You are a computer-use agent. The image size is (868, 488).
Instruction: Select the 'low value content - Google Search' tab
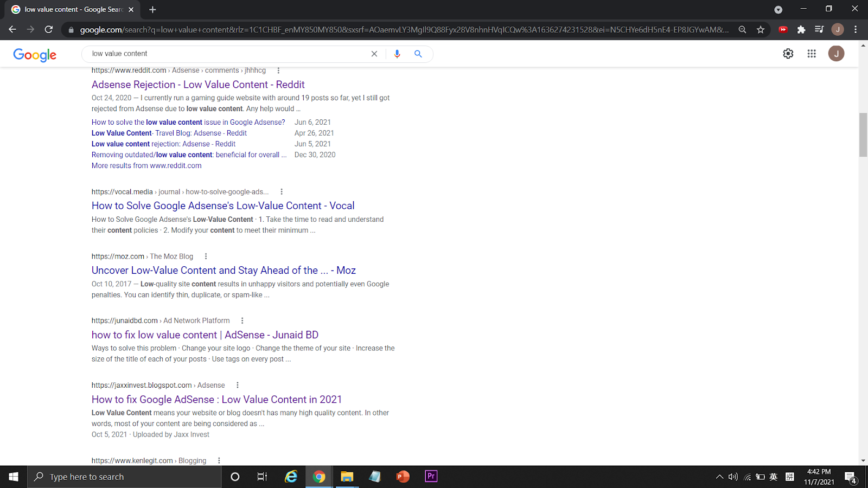coord(73,9)
